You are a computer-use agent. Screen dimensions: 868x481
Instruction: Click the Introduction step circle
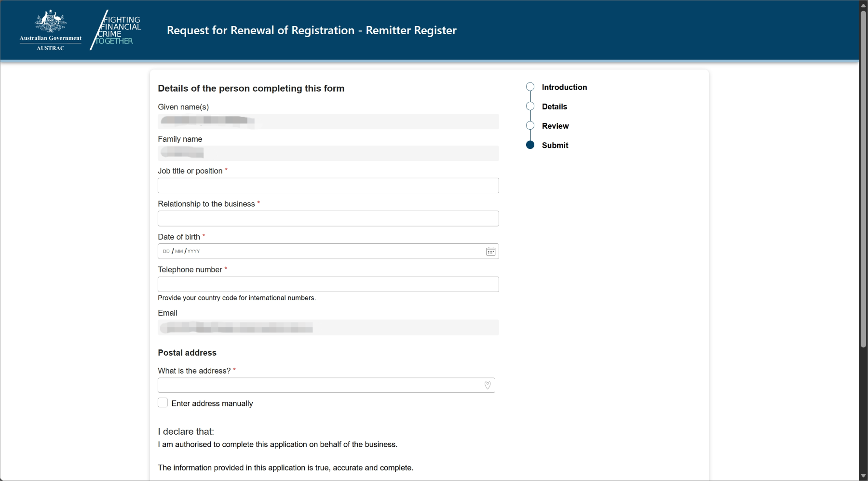pos(530,87)
